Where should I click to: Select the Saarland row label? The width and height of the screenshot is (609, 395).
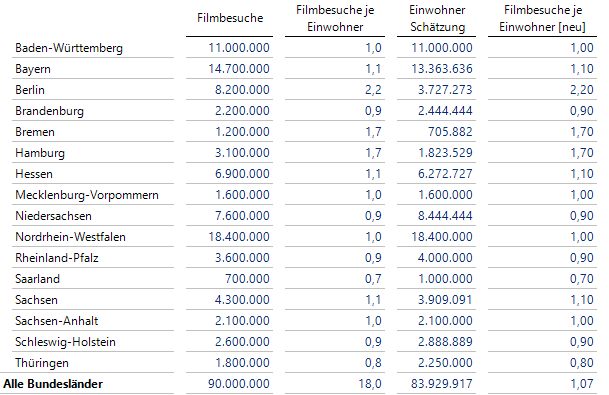[37, 279]
